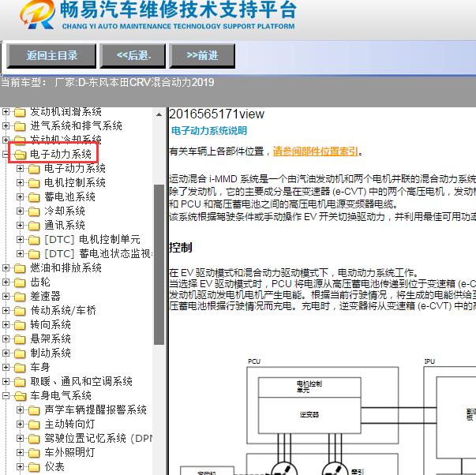
Task: Click the 车身电气系统 open folder icon
Action: click(20, 396)
